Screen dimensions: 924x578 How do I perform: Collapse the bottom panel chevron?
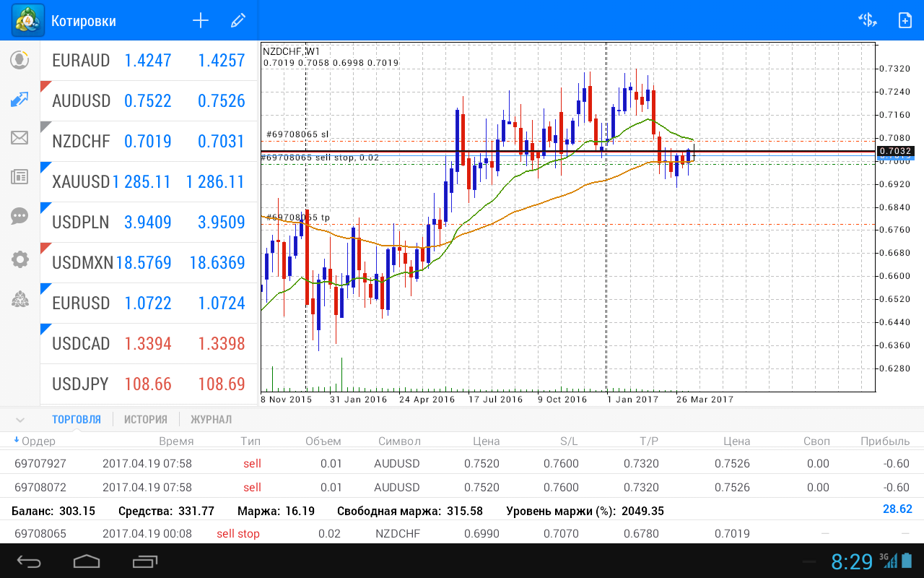click(20, 420)
